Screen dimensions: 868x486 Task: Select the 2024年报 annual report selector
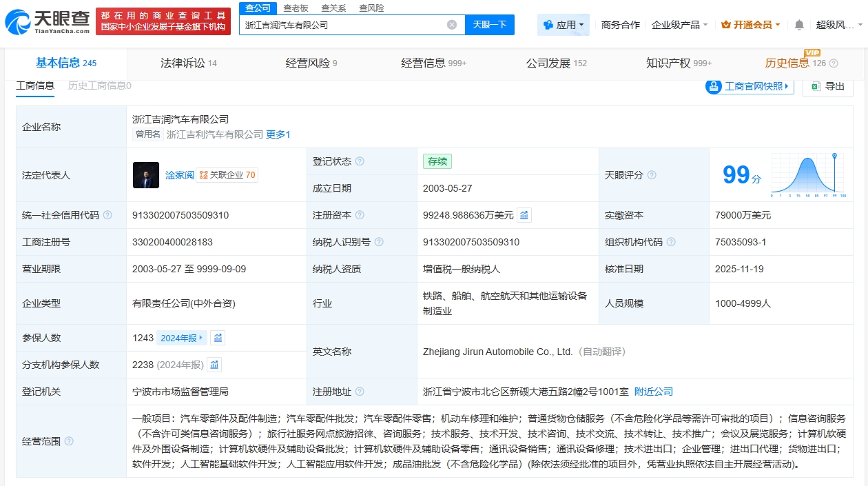coord(181,338)
